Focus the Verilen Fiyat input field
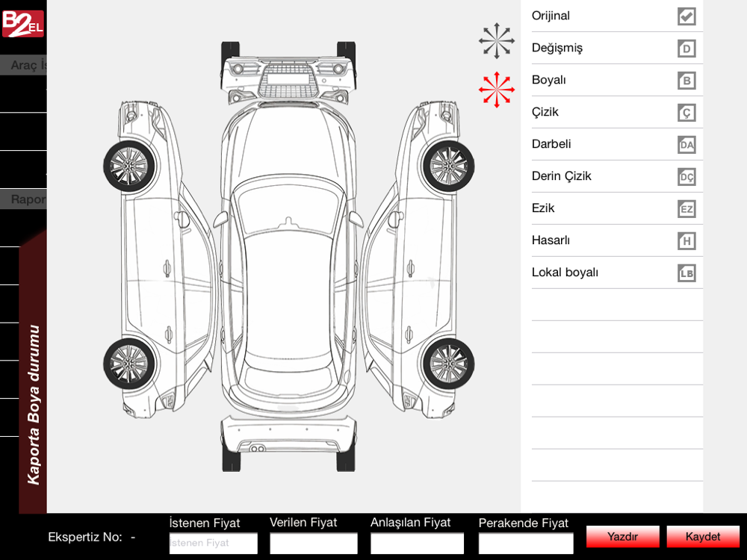The height and width of the screenshot is (560, 747). pyautogui.click(x=314, y=544)
